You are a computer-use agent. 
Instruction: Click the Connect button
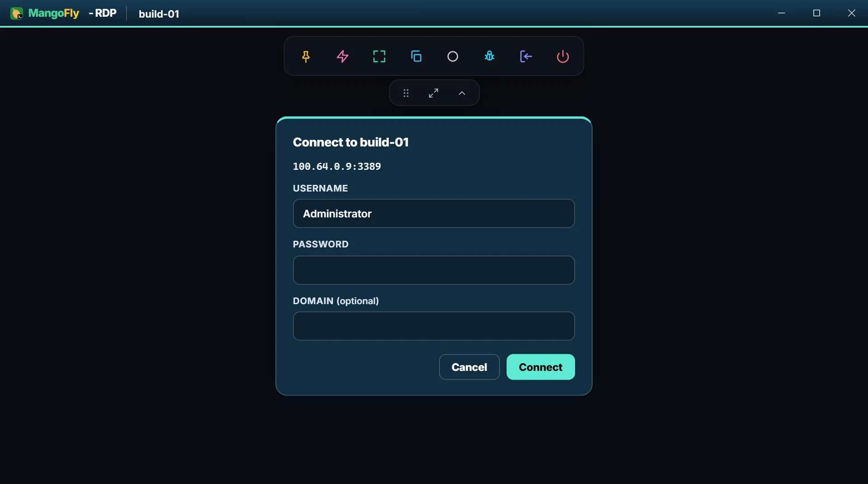[541, 367]
